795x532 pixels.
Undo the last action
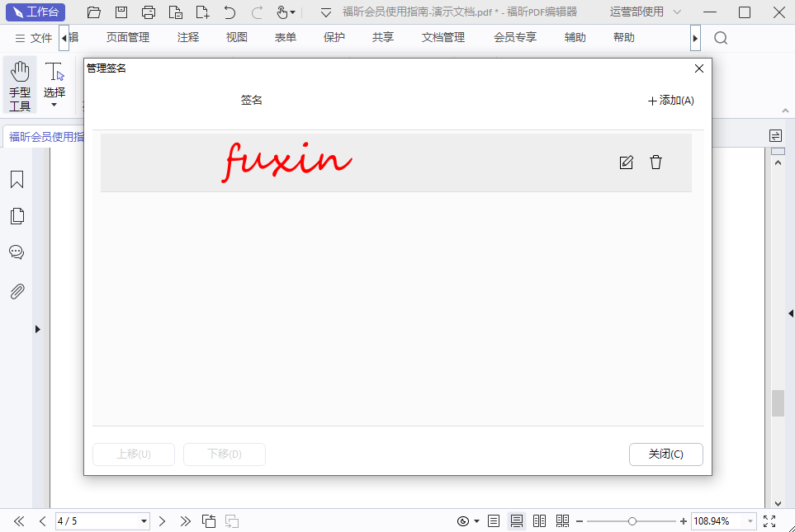(x=230, y=12)
